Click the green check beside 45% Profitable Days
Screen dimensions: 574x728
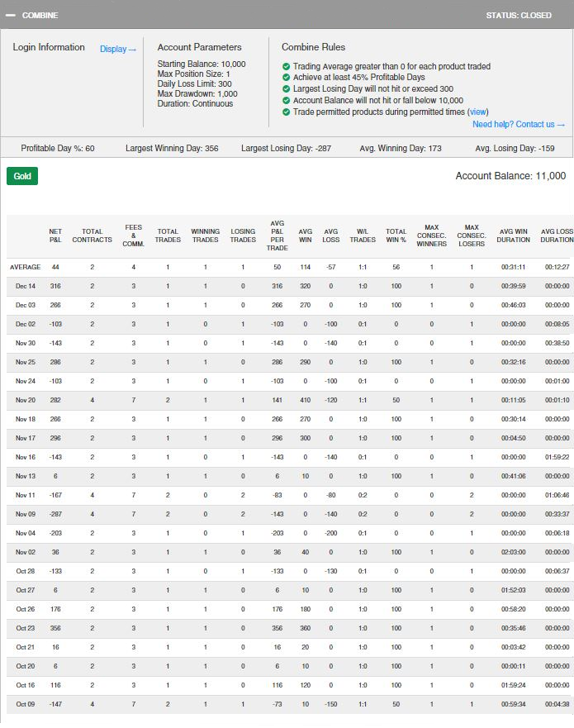tap(286, 78)
